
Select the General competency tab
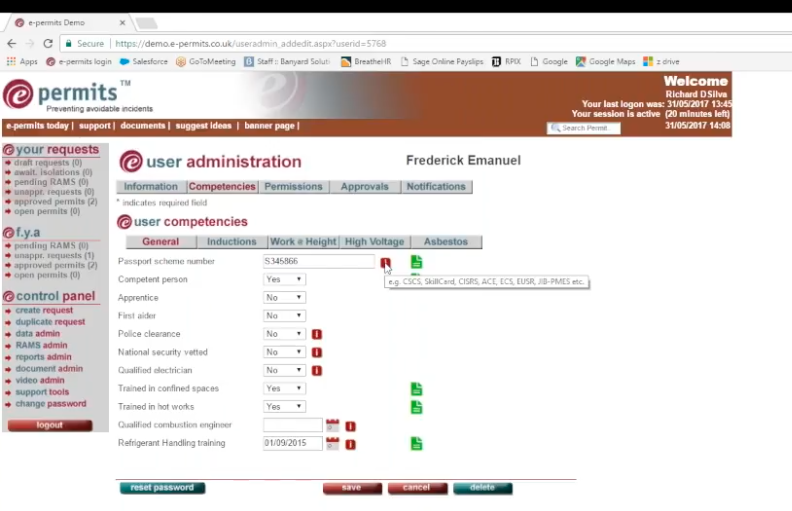161,242
